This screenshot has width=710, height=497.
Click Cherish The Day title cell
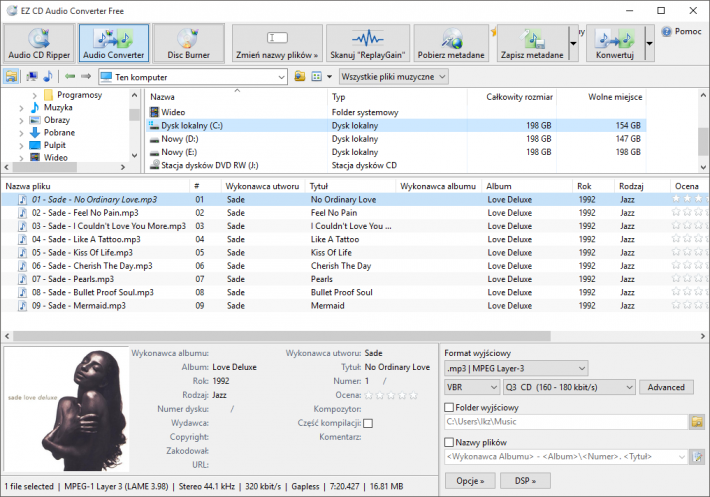click(341, 266)
